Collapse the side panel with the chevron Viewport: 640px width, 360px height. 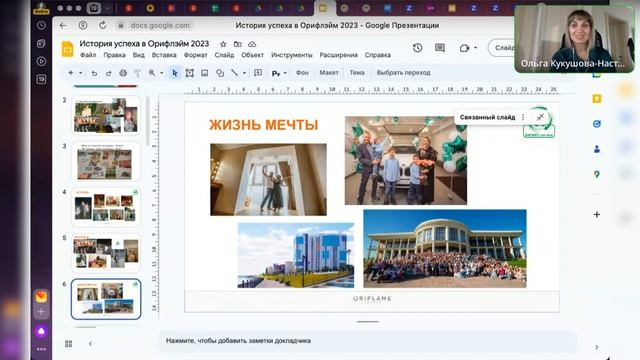pyautogui.click(x=597, y=347)
